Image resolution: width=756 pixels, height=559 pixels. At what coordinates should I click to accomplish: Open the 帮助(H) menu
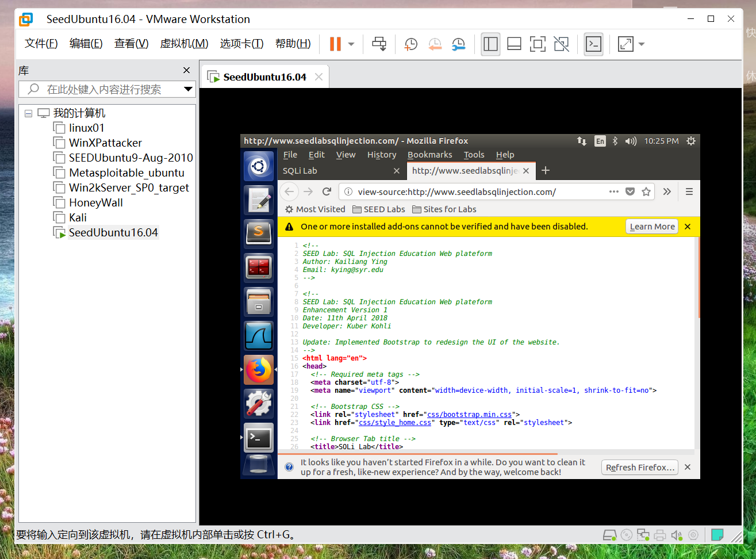point(293,44)
